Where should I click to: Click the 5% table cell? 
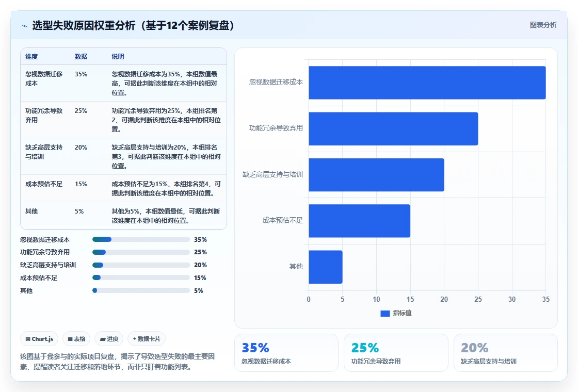point(79,211)
